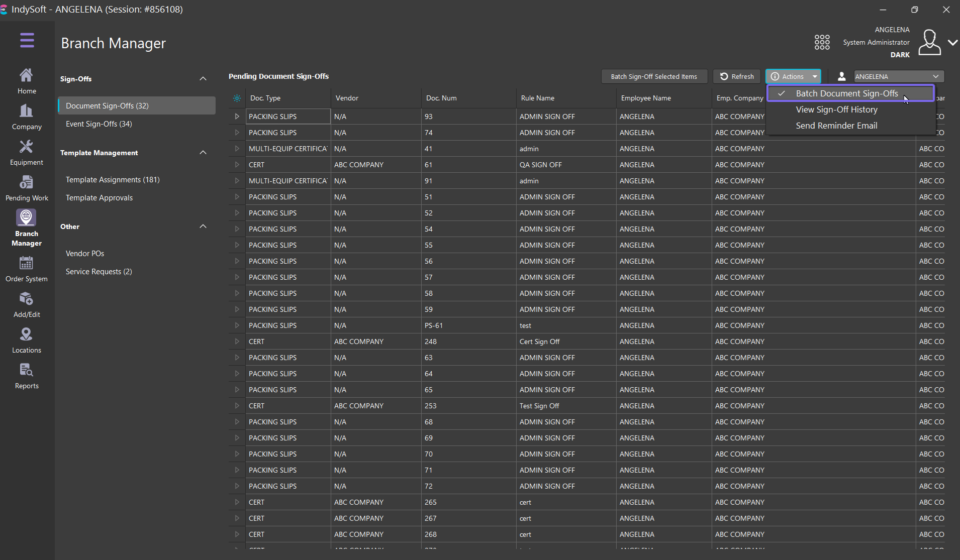960x560 pixels.
Task: Open the hamburger navigation menu
Action: [27, 40]
